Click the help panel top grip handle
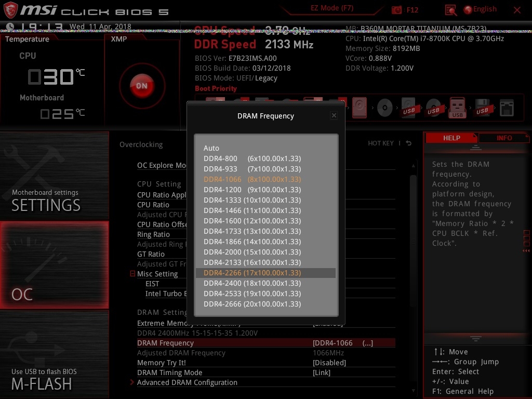The image size is (532, 399). pyautogui.click(x=475, y=147)
